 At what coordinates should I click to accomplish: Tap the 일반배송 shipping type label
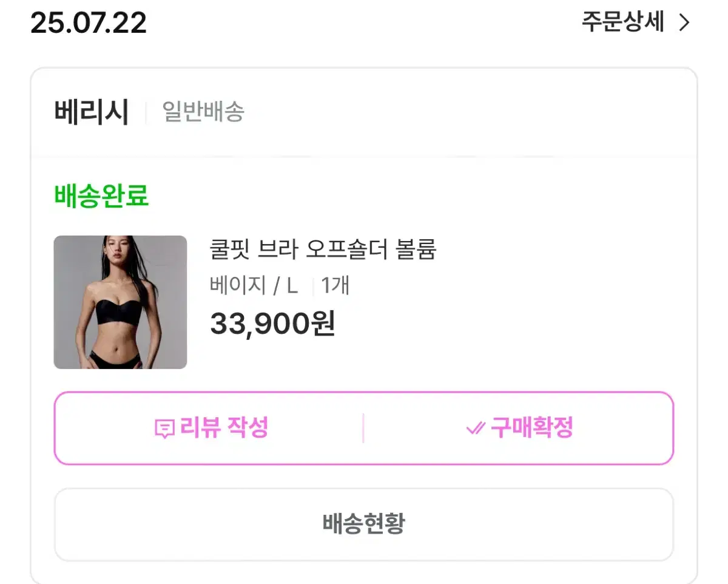point(203,112)
